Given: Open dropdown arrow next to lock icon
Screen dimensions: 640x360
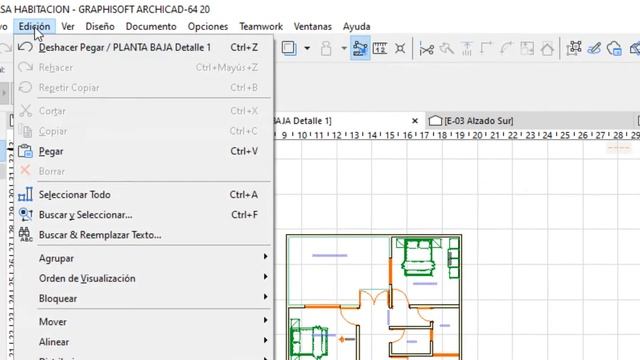Looking at the screenshot, I should 344,49.
